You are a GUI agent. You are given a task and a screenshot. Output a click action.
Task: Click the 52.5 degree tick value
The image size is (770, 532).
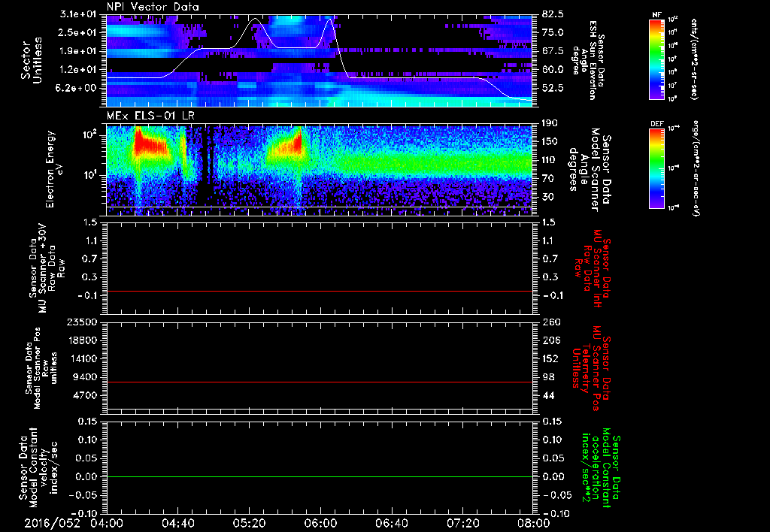(x=553, y=88)
